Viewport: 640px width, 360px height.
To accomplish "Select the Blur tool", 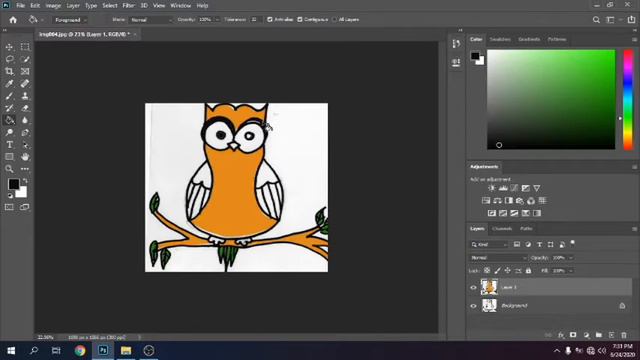I will tap(25, 120).
